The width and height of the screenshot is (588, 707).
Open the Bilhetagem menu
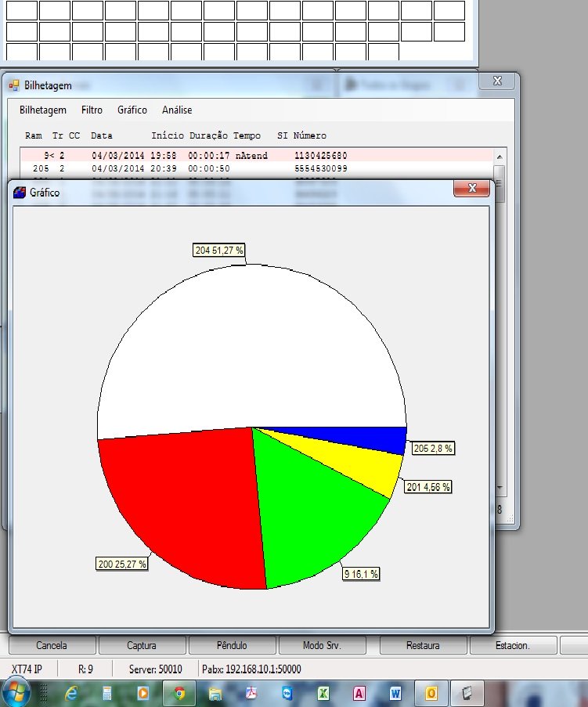coord(43,110)
